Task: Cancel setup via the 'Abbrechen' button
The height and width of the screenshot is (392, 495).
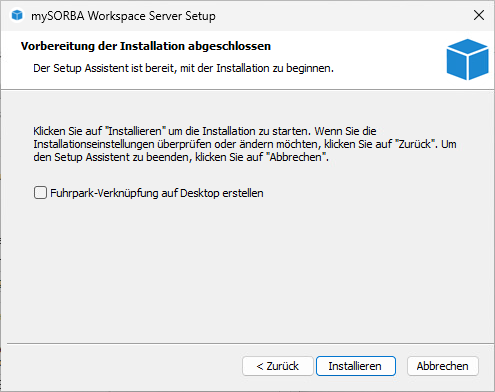Action: [x=443, y=366]
